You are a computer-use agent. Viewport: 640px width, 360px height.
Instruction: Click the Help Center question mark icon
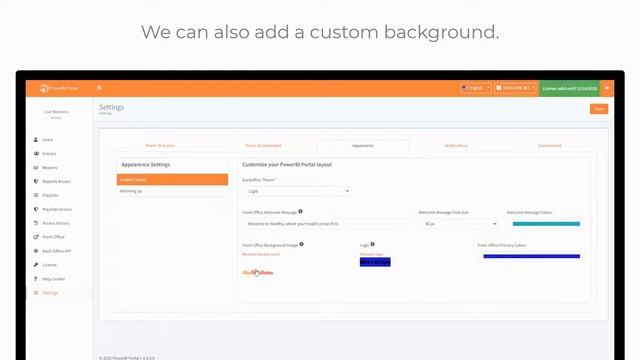pyautogui.click(x=36, y=279)
